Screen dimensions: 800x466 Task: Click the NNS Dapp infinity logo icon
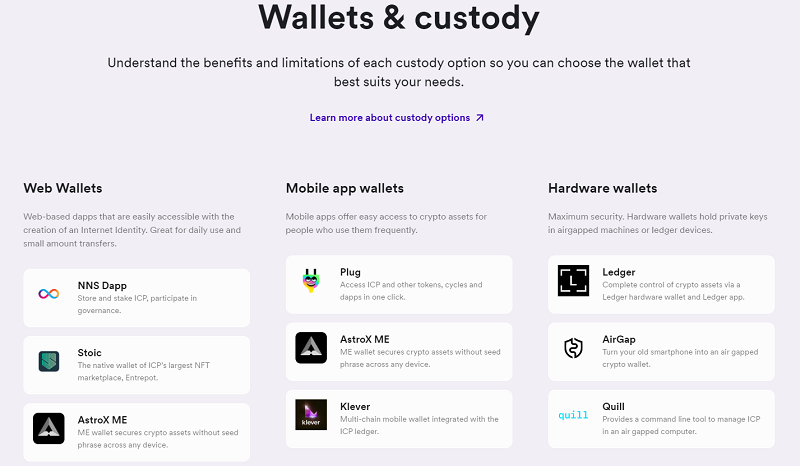[x=49, y=294]
